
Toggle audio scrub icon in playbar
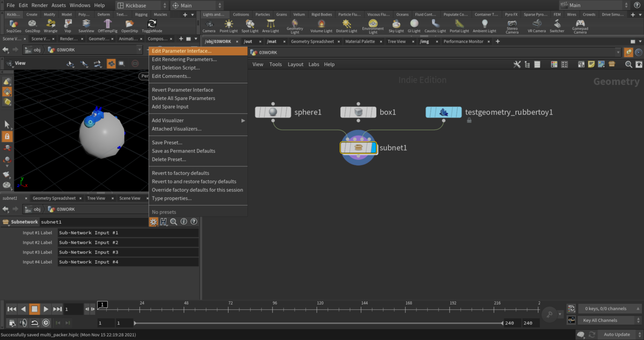click(24, 323)
